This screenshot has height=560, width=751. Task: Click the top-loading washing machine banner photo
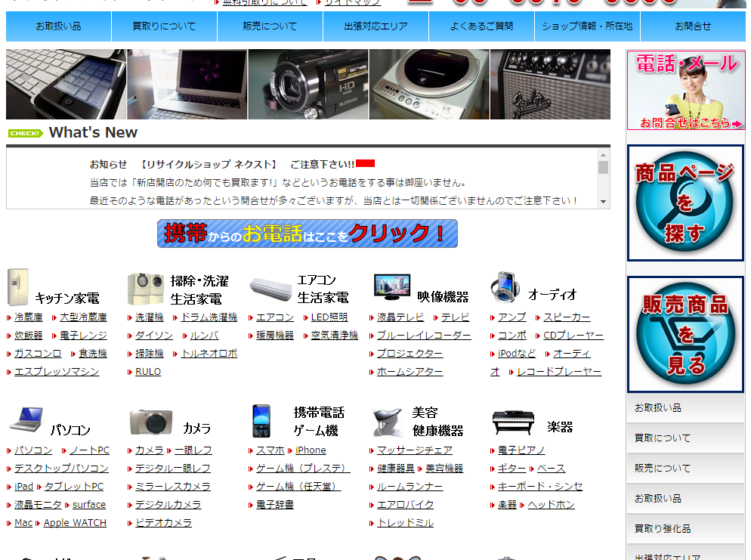tap(429, 85)
